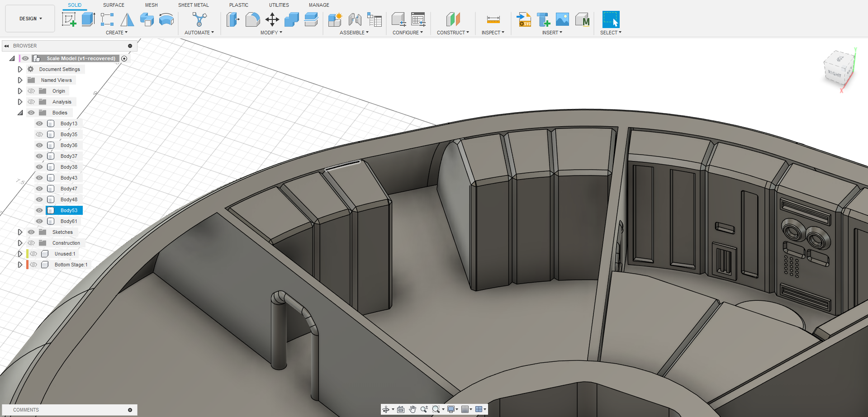Select Body37 in the browser
The width and height of the screenshot is (868, 417).
point(69,156)
